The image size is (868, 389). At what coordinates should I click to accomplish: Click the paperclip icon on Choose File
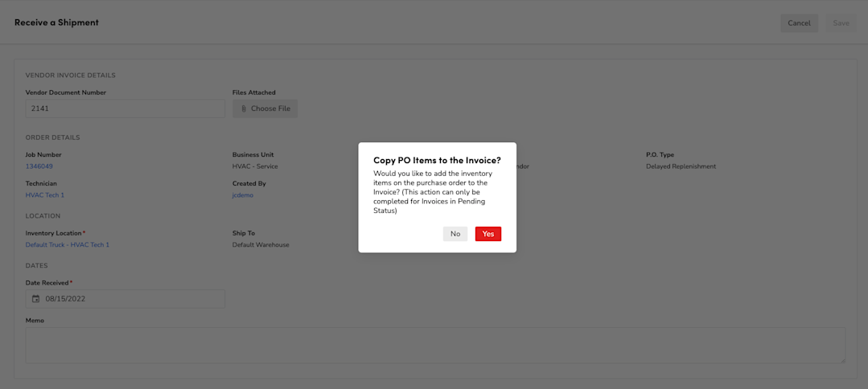tap(244, 109)
